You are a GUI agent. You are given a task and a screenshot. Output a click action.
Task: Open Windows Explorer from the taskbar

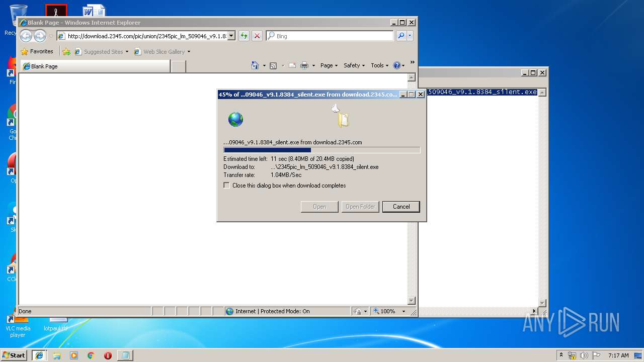(57, 355)
